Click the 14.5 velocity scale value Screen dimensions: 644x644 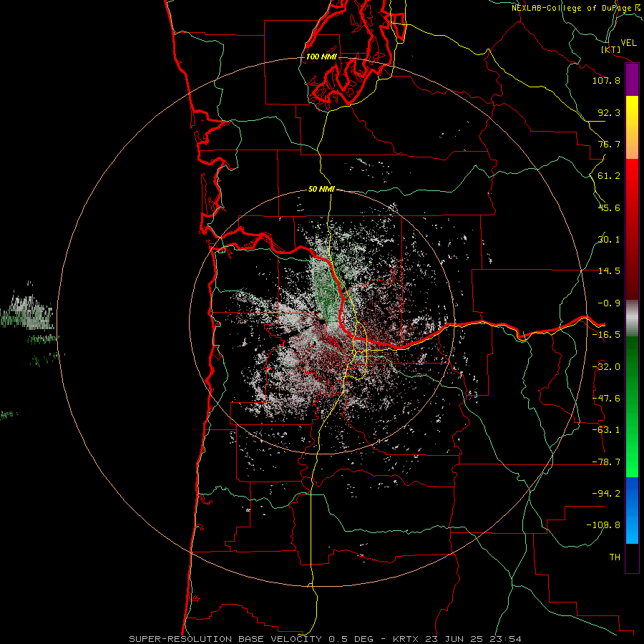609,271
